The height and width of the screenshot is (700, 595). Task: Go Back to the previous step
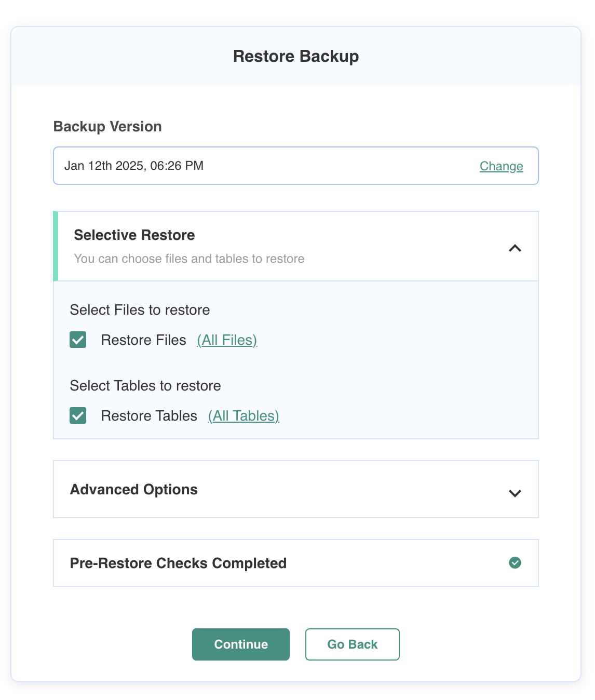point(353,644)
